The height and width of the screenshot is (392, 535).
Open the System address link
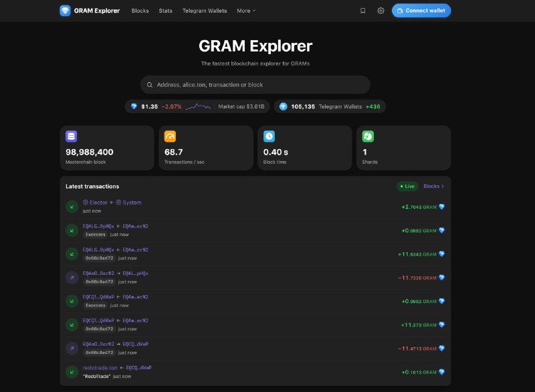point(132,202)
